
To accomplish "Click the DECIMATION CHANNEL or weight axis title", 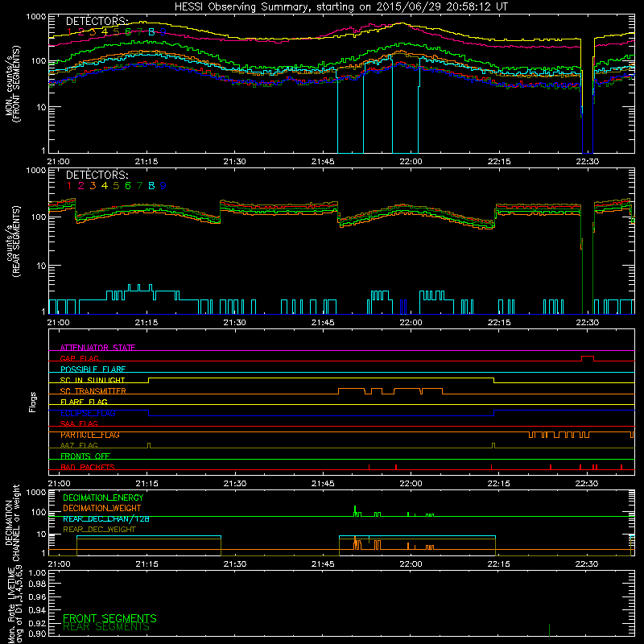I will click(x=12, y=522).
